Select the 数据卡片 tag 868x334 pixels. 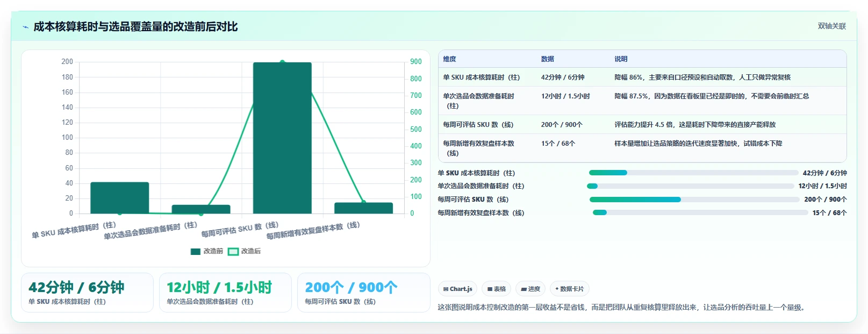(570, 289)
